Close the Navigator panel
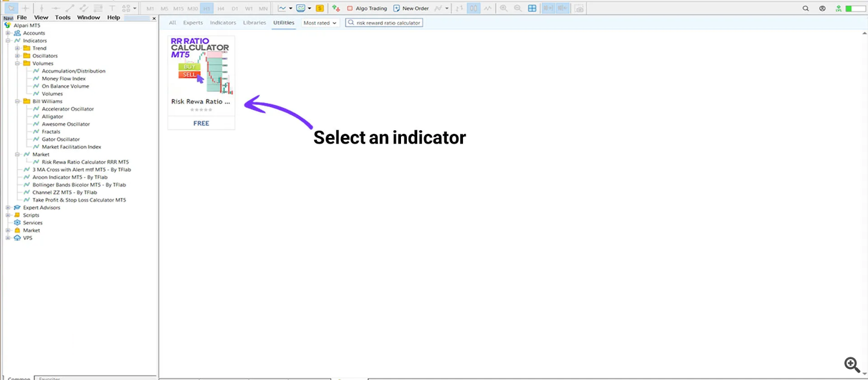 coord(154,19)
